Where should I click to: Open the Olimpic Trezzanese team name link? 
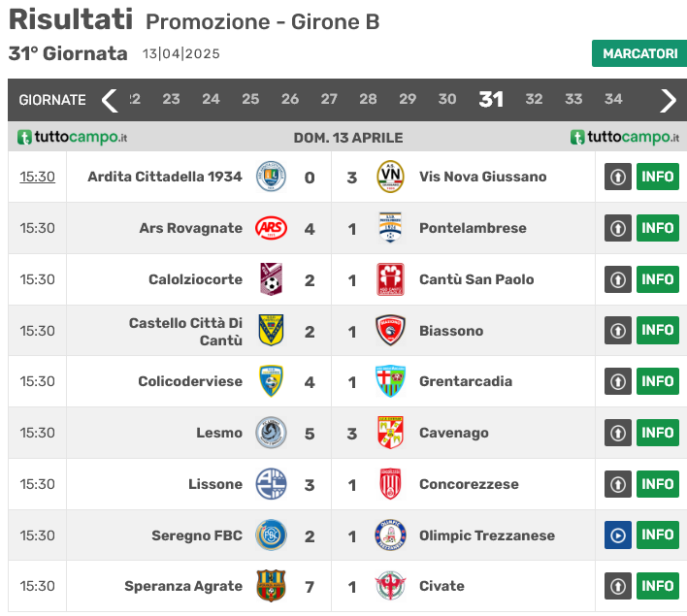tap(487, 535)
